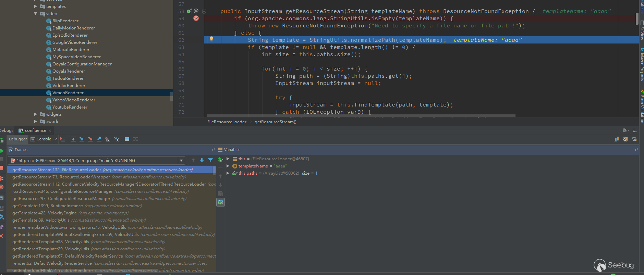Collapse the video folder in project tree
The width and height of the screenshot is (644, 275).
(36, 14)
